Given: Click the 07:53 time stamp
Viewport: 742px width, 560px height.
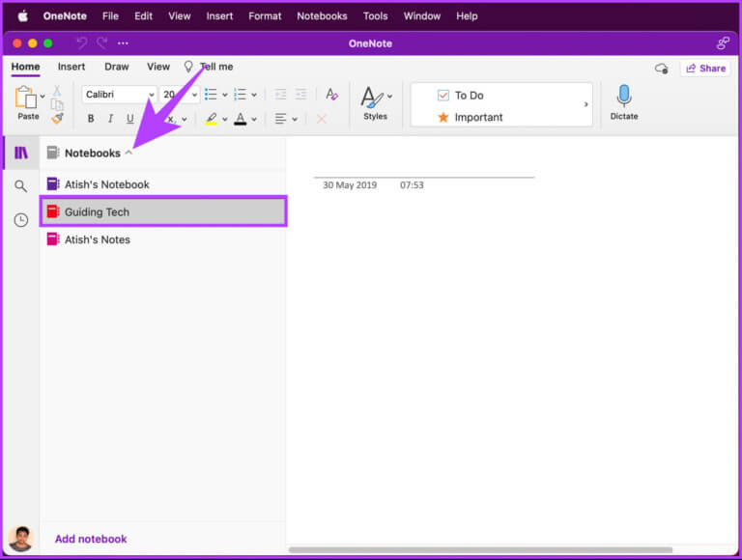Looking at the screenshot, I should (x=412, y=185).
